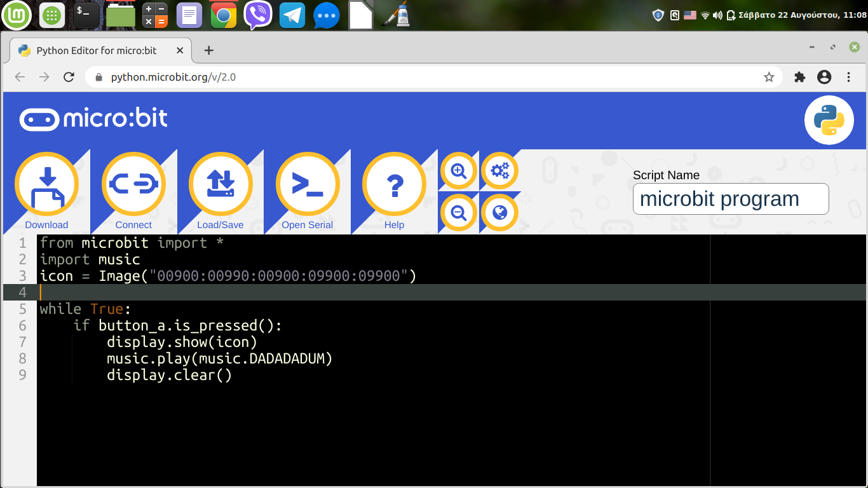Open Chrome extensions puzzle icon
This screenshot has width=868, height=488.
coord(799,76)
